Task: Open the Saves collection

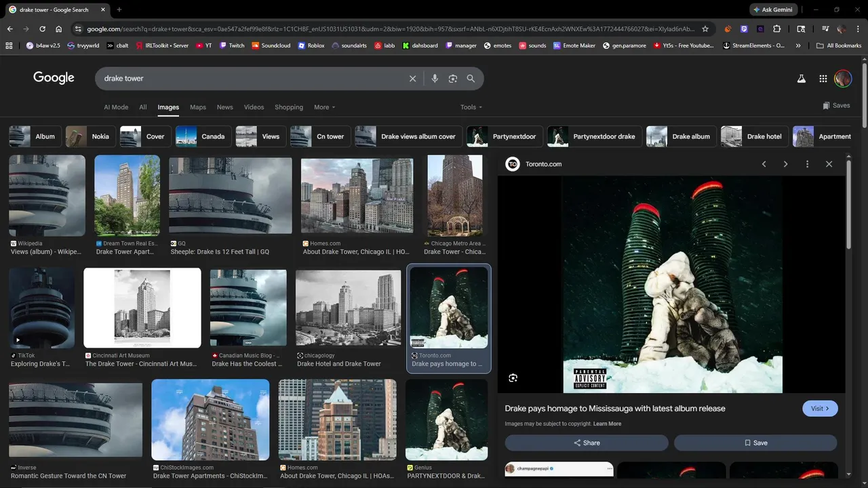Action: [x=836, y=106]
